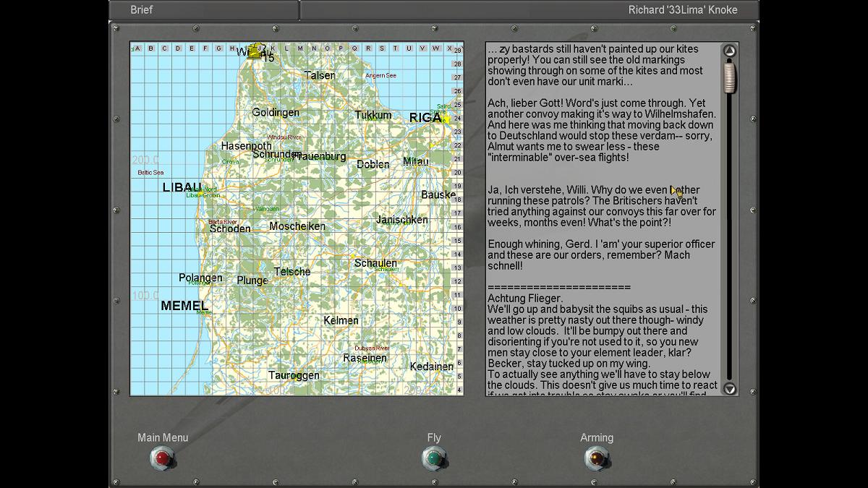This screenshot has height=488, width=868.
Task: Click the Tauroggen label on the map
Action: click(294, 375)
